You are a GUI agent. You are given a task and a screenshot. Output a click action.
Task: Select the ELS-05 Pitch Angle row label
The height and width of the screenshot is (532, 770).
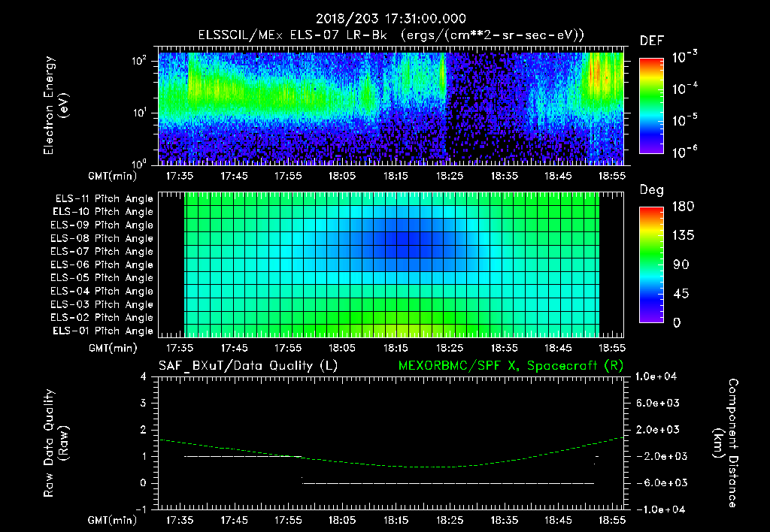coord(102,278)
